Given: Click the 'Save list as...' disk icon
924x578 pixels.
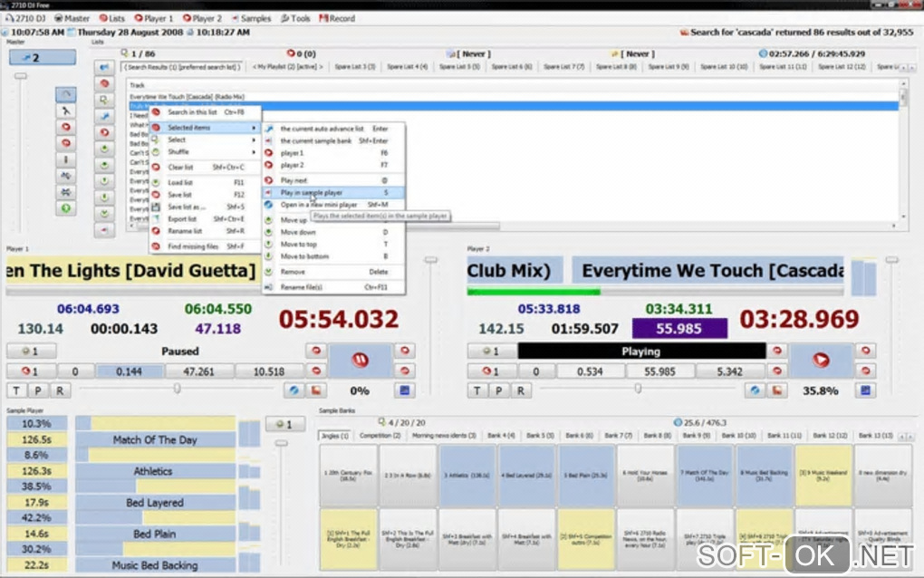Looking at the screenshot, I should click(157, 207).
